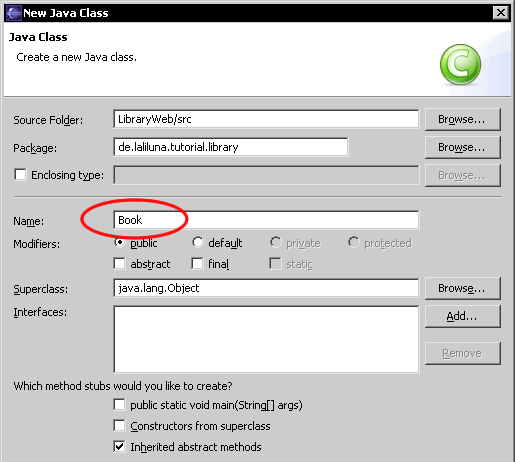Enable Constructors from superclass stub
Viewport: 515px width, 462px height.
point(119,426)
